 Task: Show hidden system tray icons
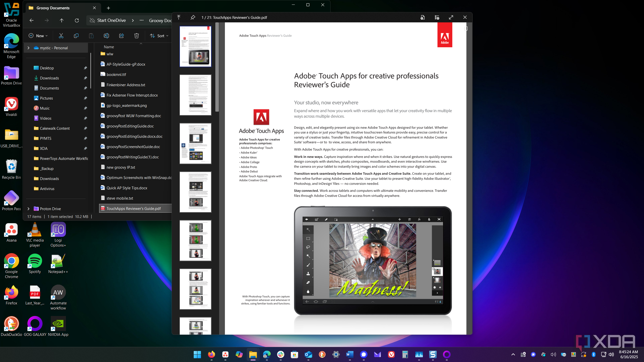(x=513, y=354)
